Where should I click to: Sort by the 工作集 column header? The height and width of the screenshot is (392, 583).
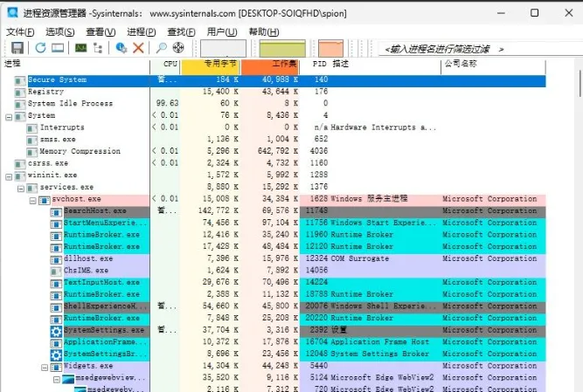[270, 65]
